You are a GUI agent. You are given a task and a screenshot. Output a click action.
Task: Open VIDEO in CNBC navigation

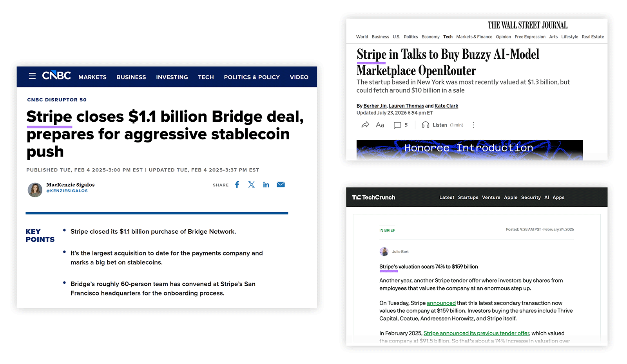point(299,77)
